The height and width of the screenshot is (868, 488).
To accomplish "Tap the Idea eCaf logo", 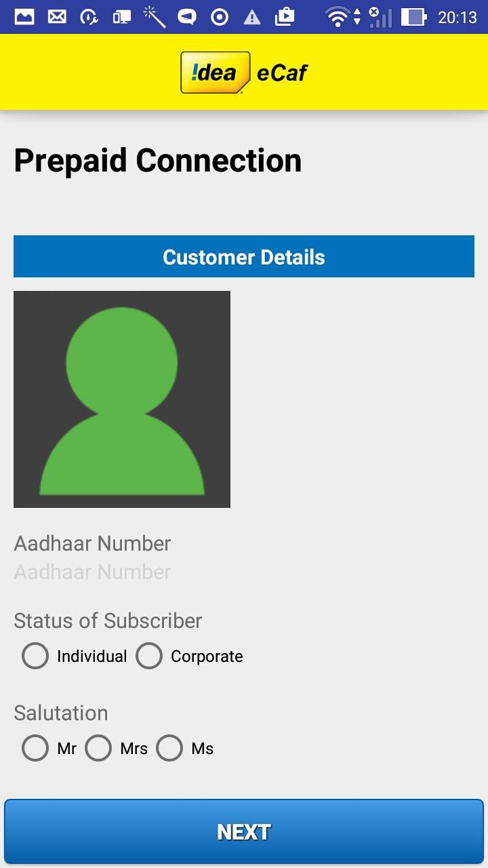I will coord(244,73).
